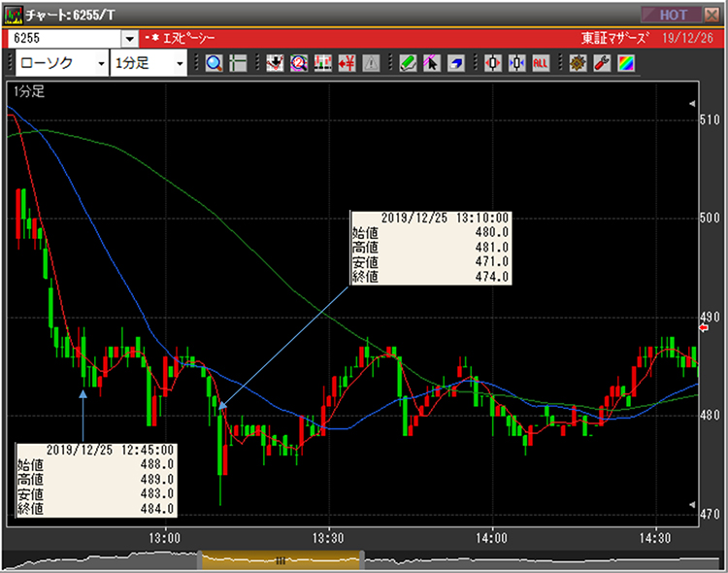Click the 6255 stock code input field
Screen dimensions: 728x573
[63, 38]
